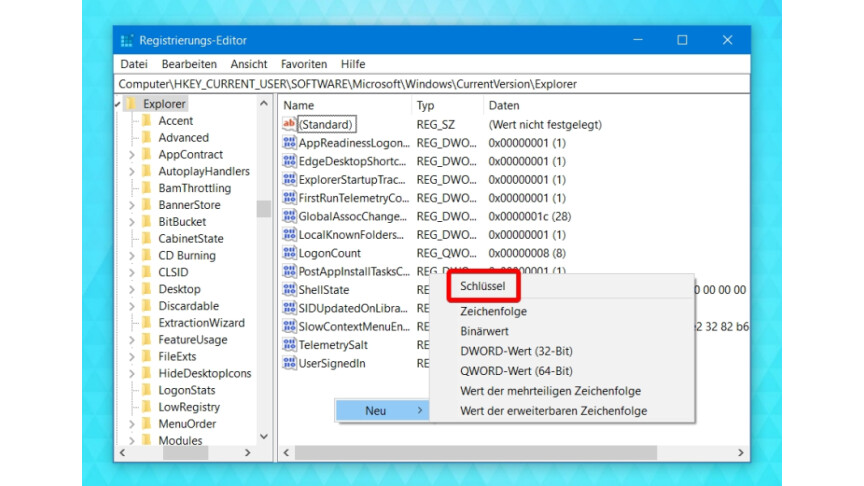Expand the FeatureUsage tree node
Image resolution: width=864 pixels, height=486 pixels.
click(x=132, y=340)
